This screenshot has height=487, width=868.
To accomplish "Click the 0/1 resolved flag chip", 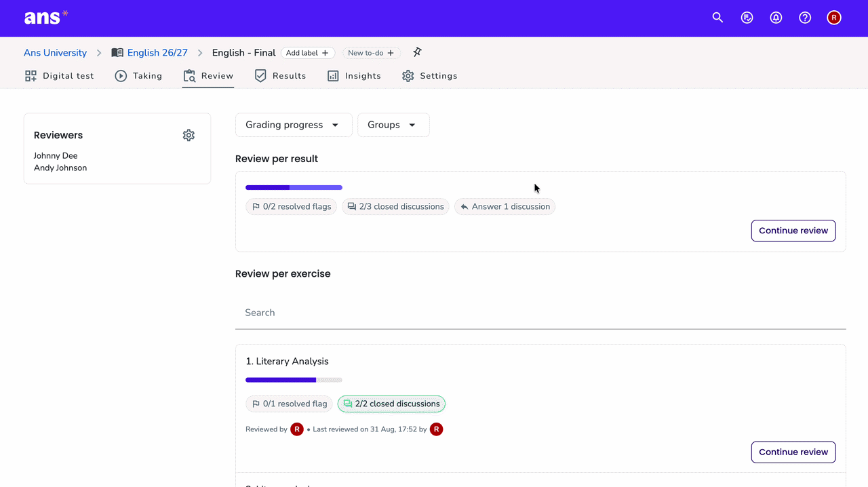I will coord(289,404).
